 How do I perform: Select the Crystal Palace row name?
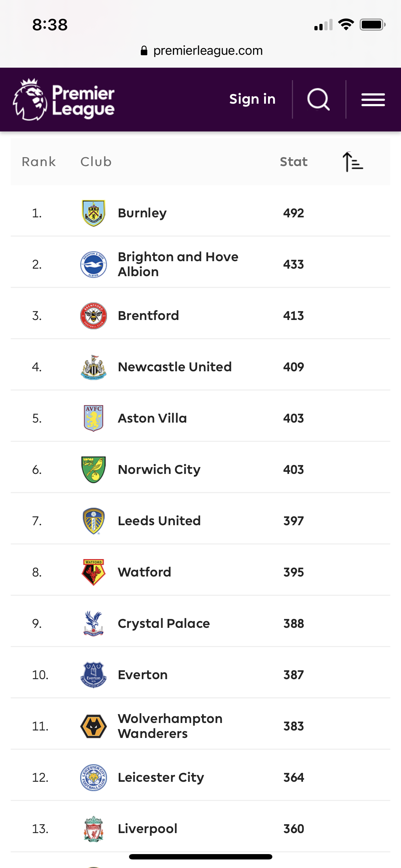[164, 624]
